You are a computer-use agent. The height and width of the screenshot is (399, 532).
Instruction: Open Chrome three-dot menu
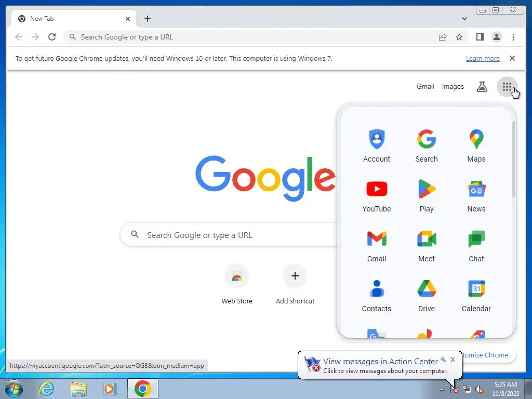pos(513,37)
